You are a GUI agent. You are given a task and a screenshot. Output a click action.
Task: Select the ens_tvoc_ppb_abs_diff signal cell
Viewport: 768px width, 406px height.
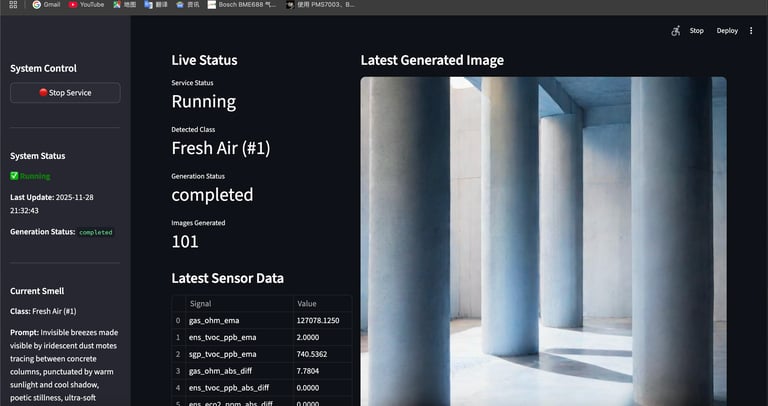click(x=240, y=387)
